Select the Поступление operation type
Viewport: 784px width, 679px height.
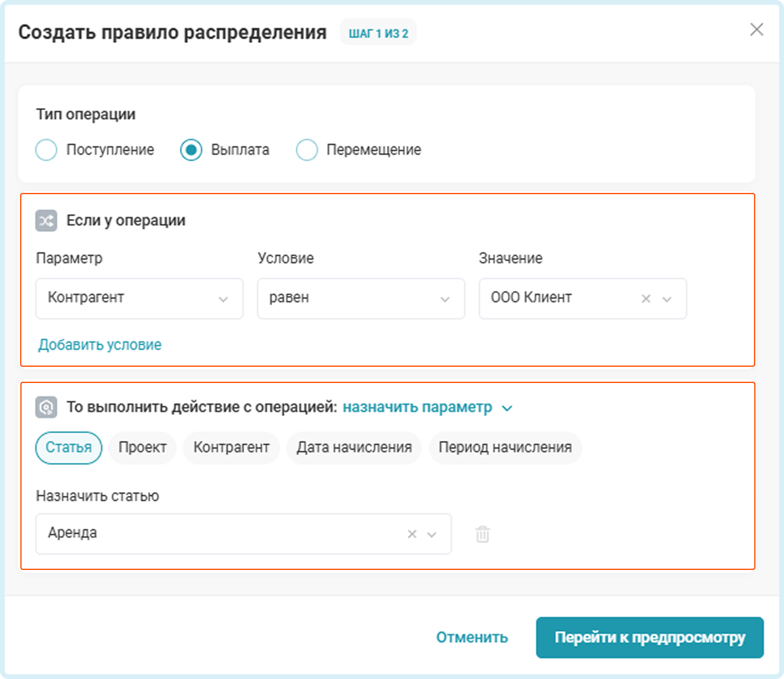click(x=46, y=150)
